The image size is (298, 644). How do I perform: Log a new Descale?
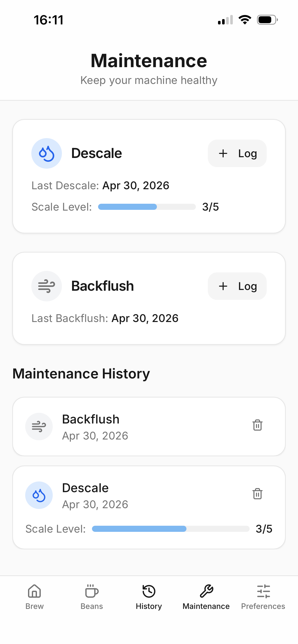237,153
